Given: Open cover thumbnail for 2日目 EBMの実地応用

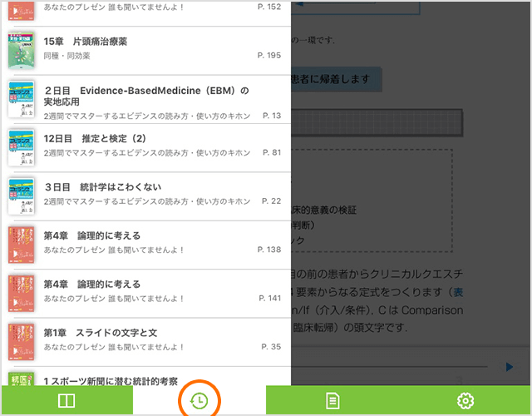Looking at the screenshot, I should [21, 99].
